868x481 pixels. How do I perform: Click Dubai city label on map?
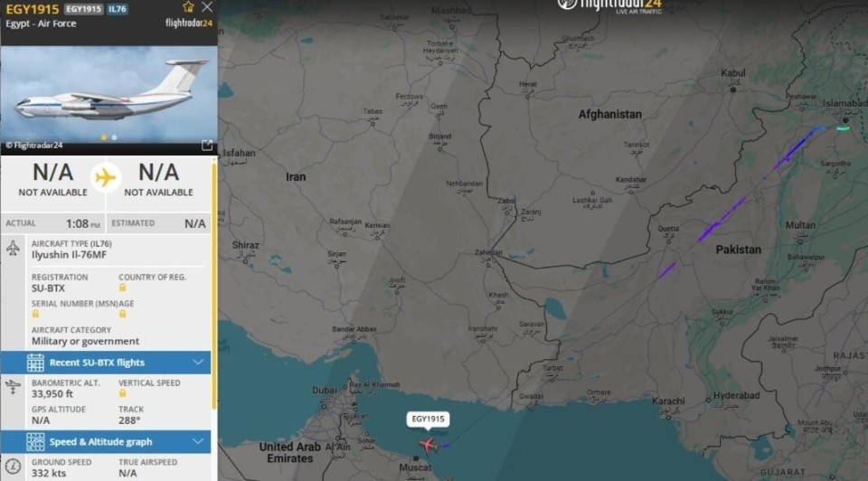point(325,391)
